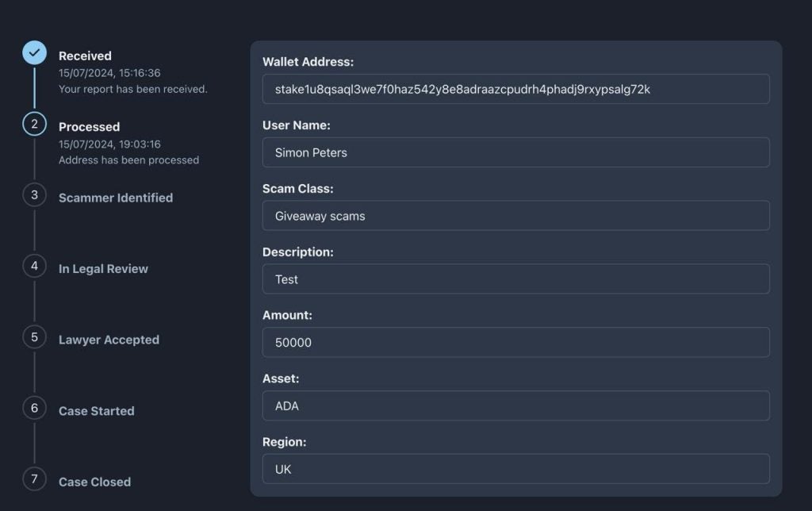Click the Received checkmark step icon
This screenshot has height=511, width=812.
pos(34,52)
